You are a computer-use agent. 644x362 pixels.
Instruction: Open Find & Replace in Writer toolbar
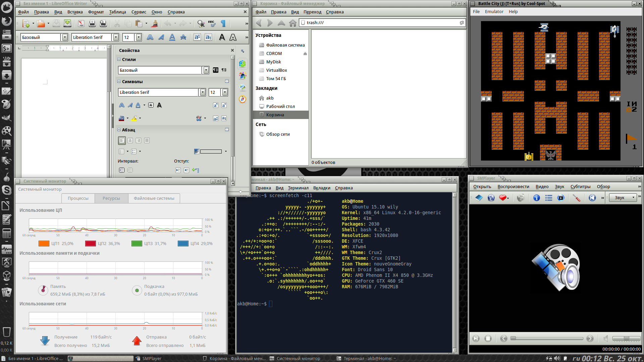coord(201,23)
